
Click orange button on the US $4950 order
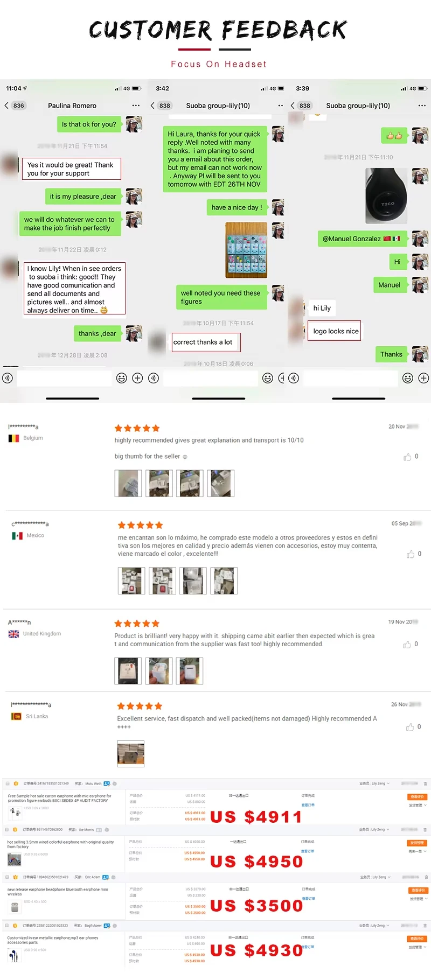[x=418, y=843]
